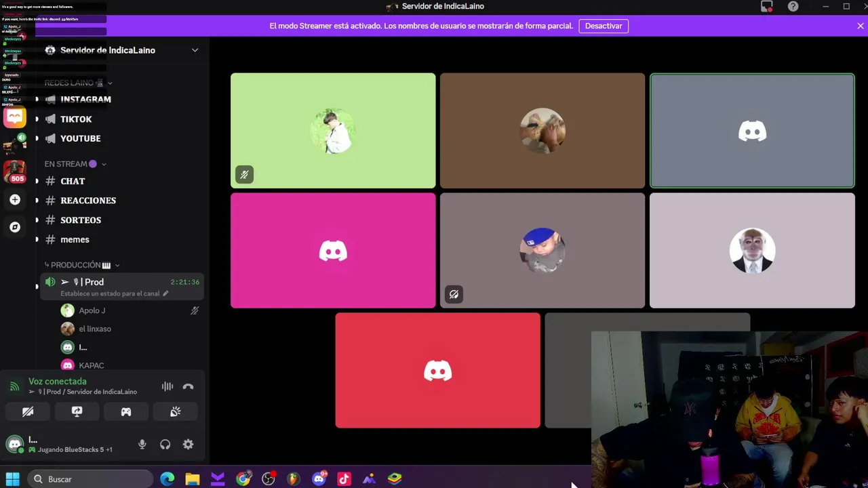Click muted-mic badge on green tile

pos(244,175)
